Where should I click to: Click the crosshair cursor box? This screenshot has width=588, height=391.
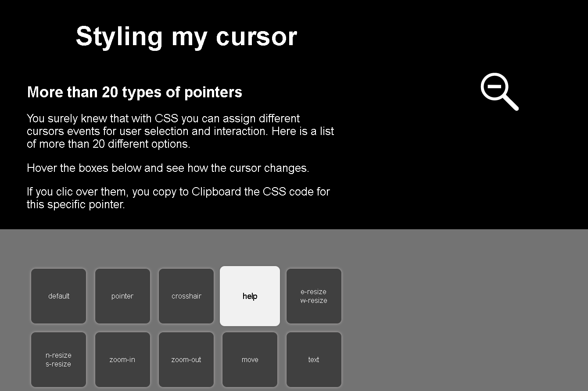[186, 296]
